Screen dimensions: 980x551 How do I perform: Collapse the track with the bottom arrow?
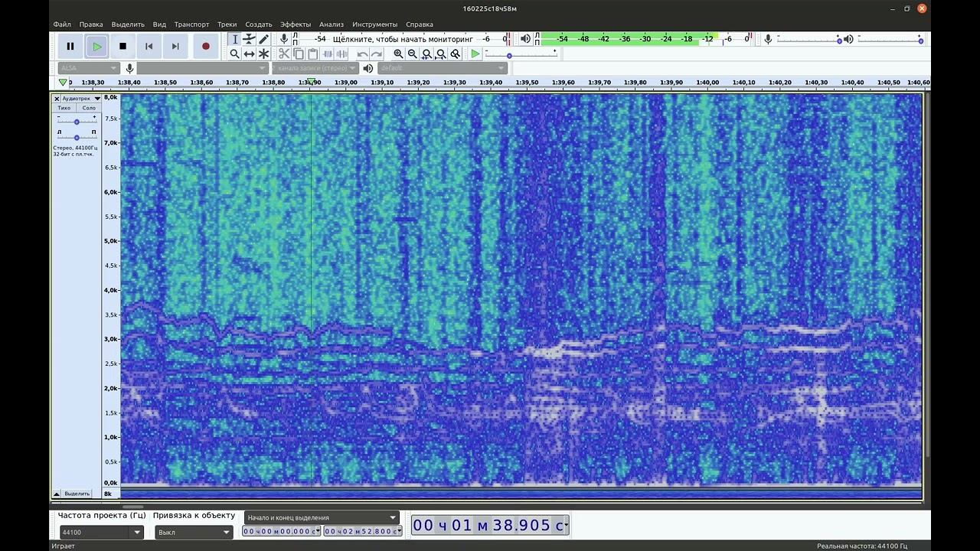pyautogui.click(x=56, y=494)
